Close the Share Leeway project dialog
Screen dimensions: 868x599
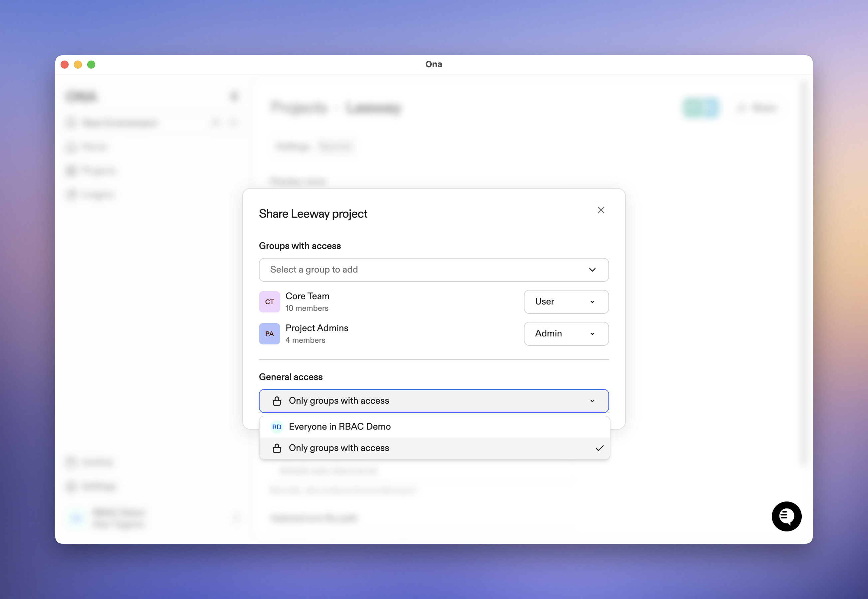coord(601,210)
